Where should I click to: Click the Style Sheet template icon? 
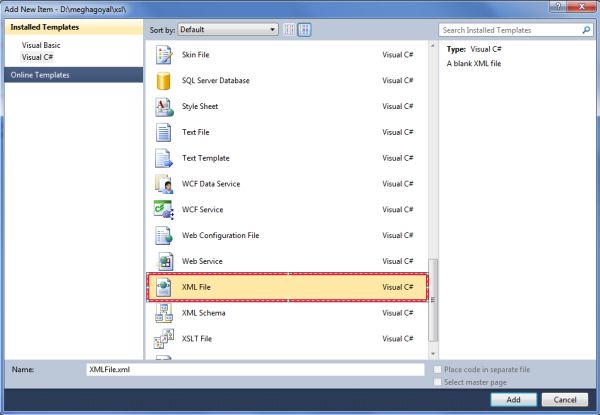click(x=164, y=107)
